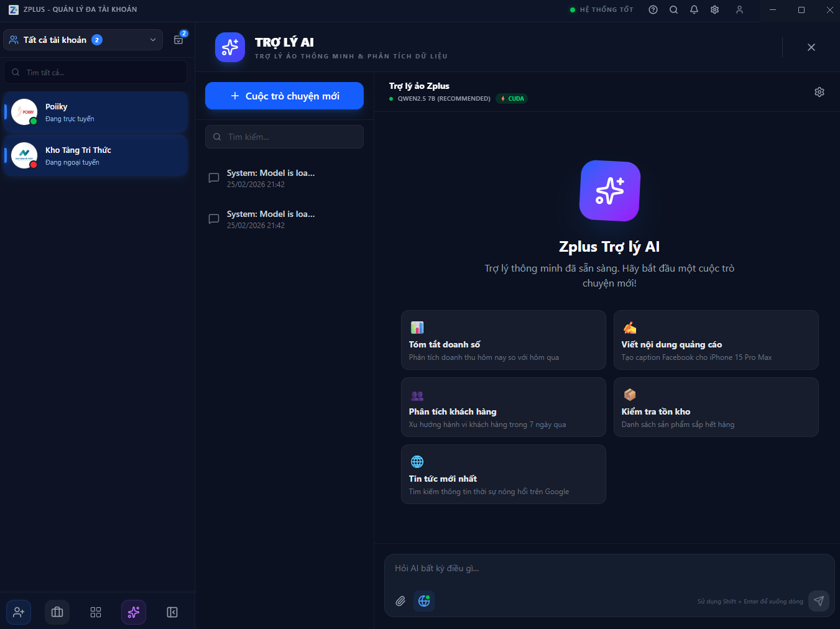Open the inbox icon with badge 2

pos(178,40)
